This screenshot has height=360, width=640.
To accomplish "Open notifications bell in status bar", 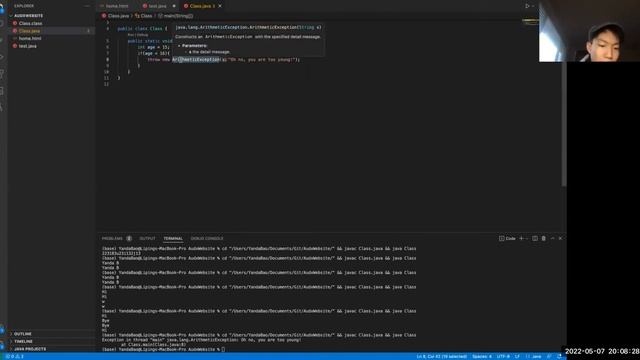I will click(x=560, y=356).
